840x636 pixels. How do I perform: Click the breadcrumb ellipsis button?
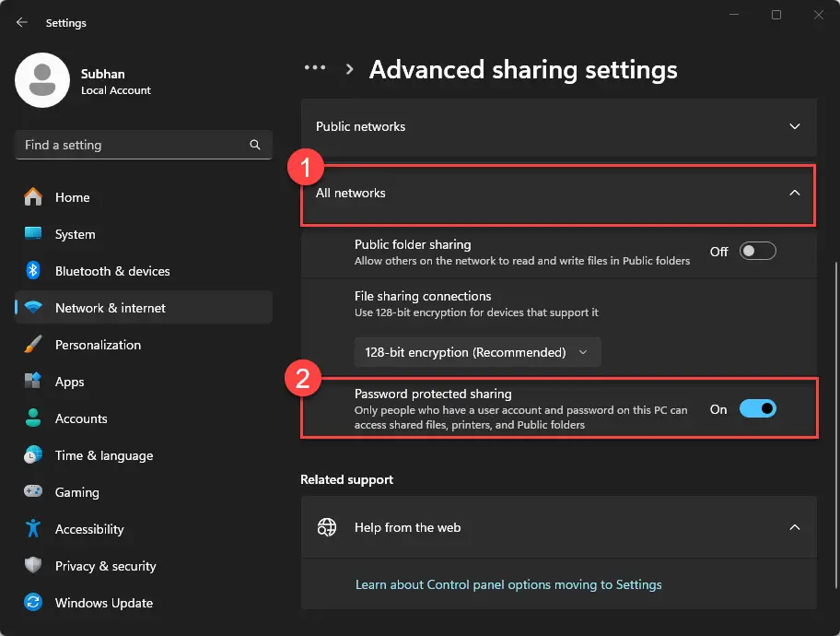[315, 68]
